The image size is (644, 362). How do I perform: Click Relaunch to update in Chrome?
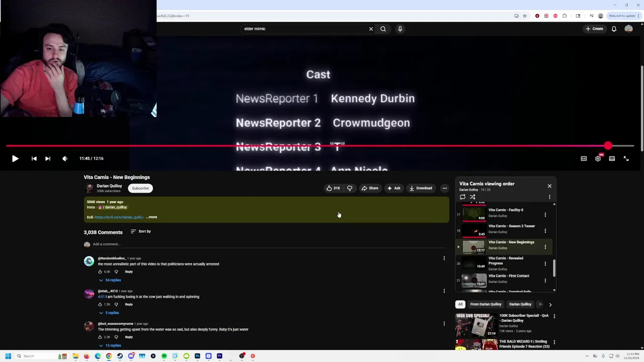coord(622,16)
